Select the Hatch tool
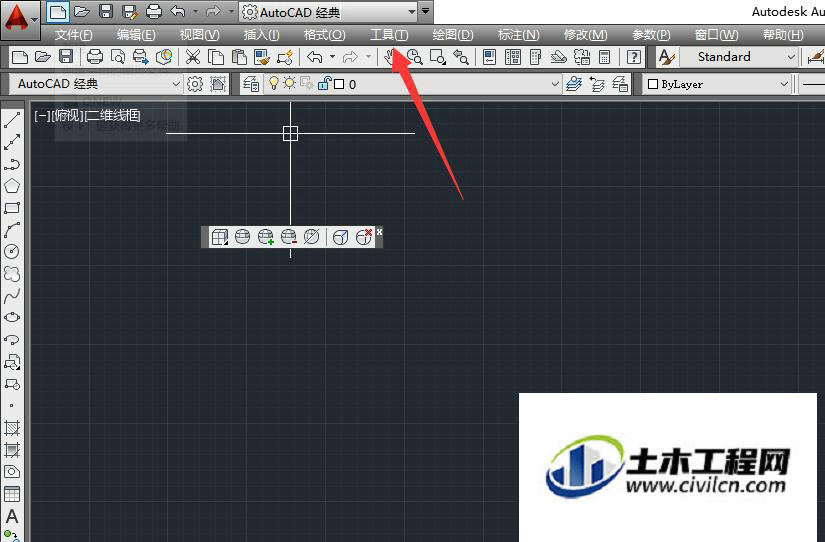Viewport: 825px width, 542px height. 12,428
